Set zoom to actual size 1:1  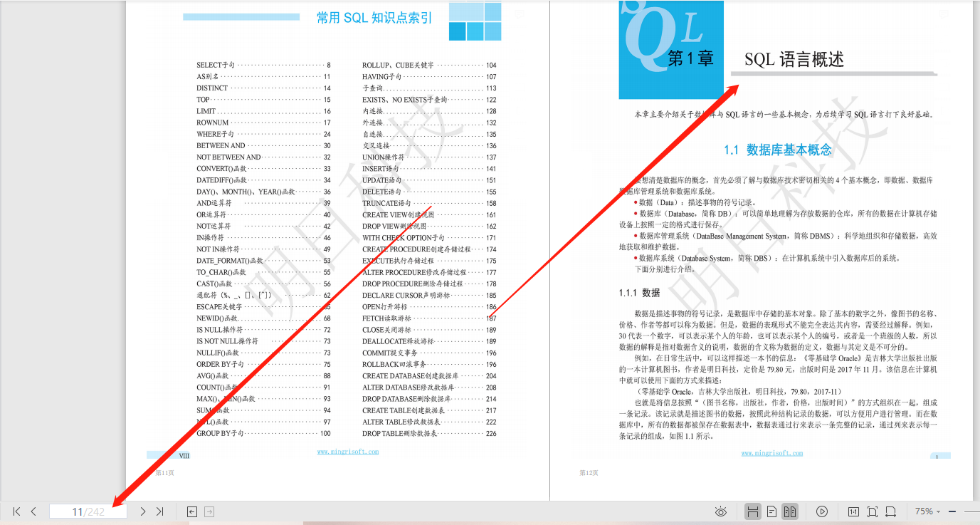853,511
